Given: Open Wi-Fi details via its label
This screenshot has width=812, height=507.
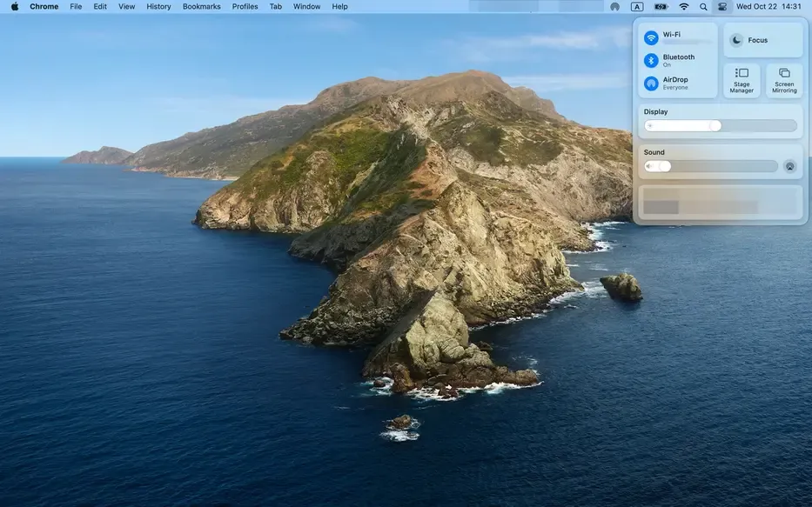Looking at the screenshot, I should (x=672, y=35).
